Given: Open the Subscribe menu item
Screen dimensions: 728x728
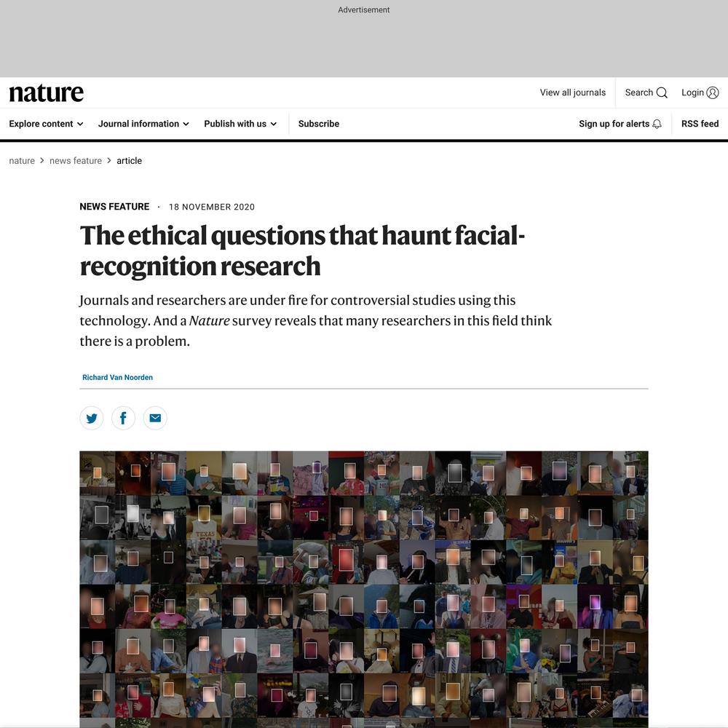Looking at the screenshot, I should coord(319,124).
